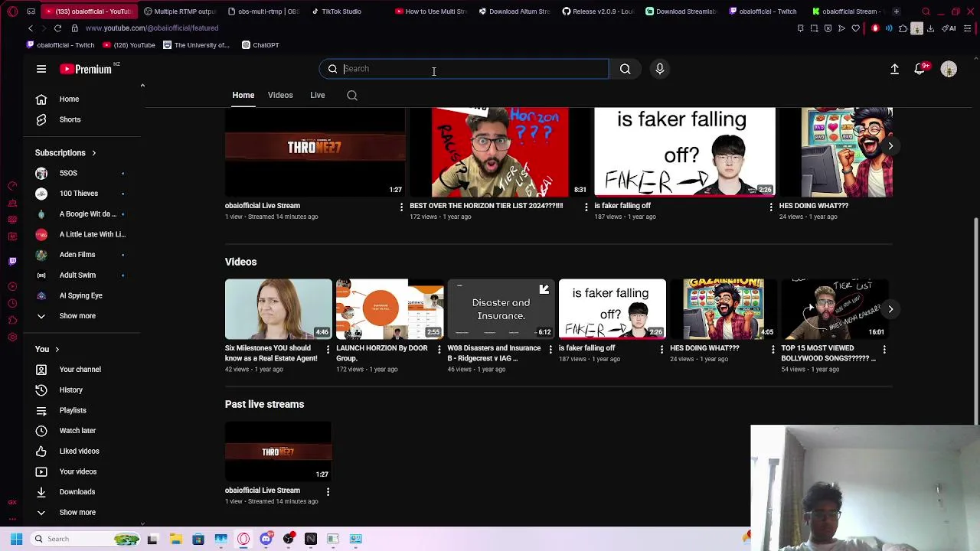Show more subscriptions
This screenshot has height=551, width=980.
click(x=77, y=315)
